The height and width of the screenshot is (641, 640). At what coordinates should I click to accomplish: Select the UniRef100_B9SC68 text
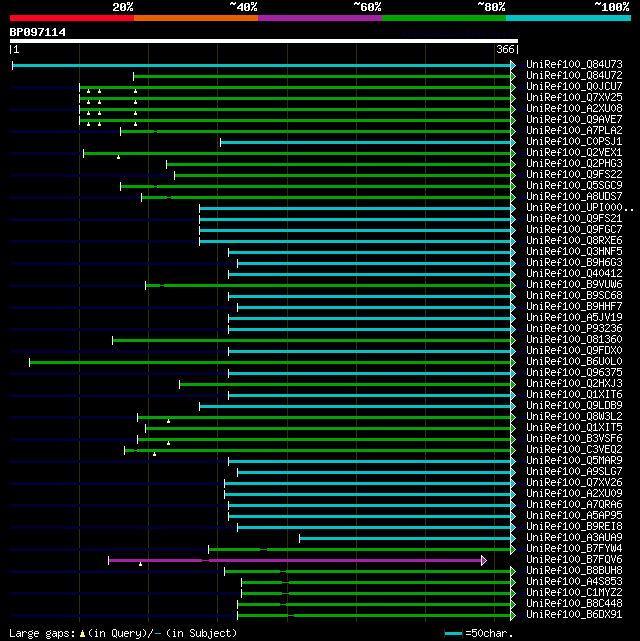tap(574, 296)
